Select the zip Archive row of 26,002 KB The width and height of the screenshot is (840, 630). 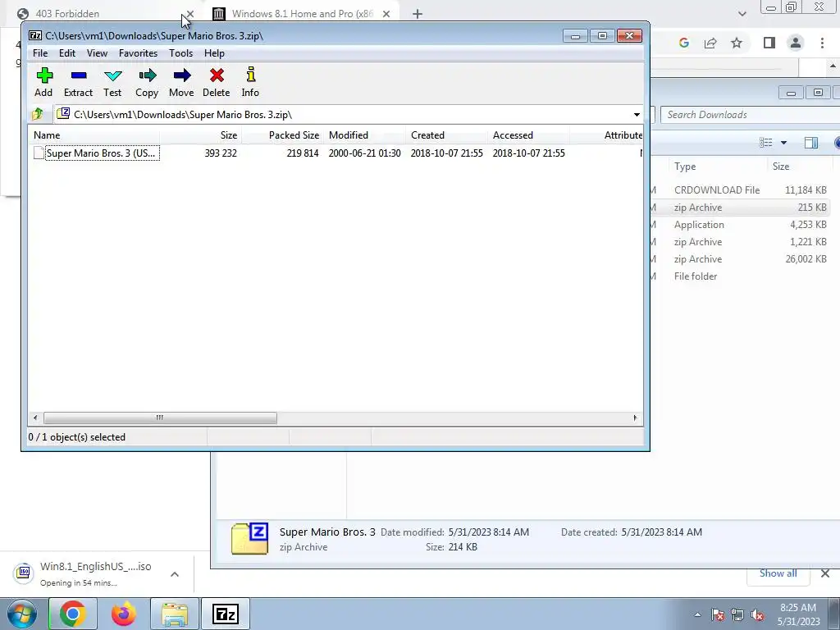point(739,259)
